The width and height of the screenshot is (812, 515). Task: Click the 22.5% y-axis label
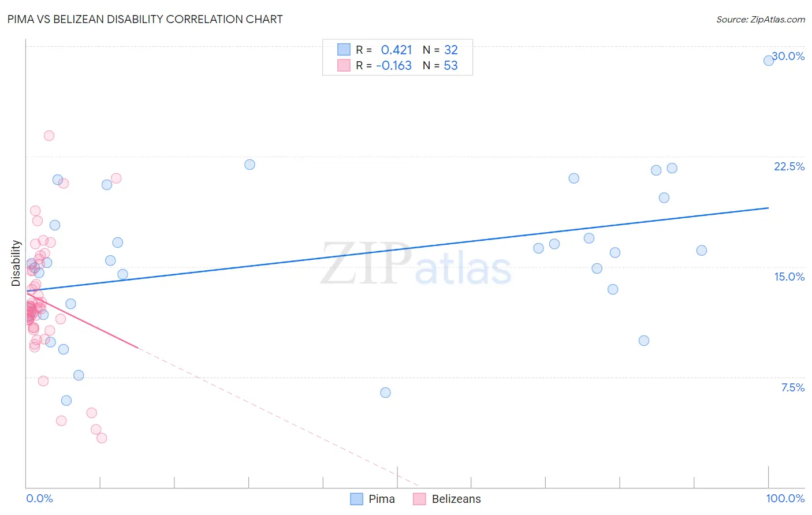789,166
